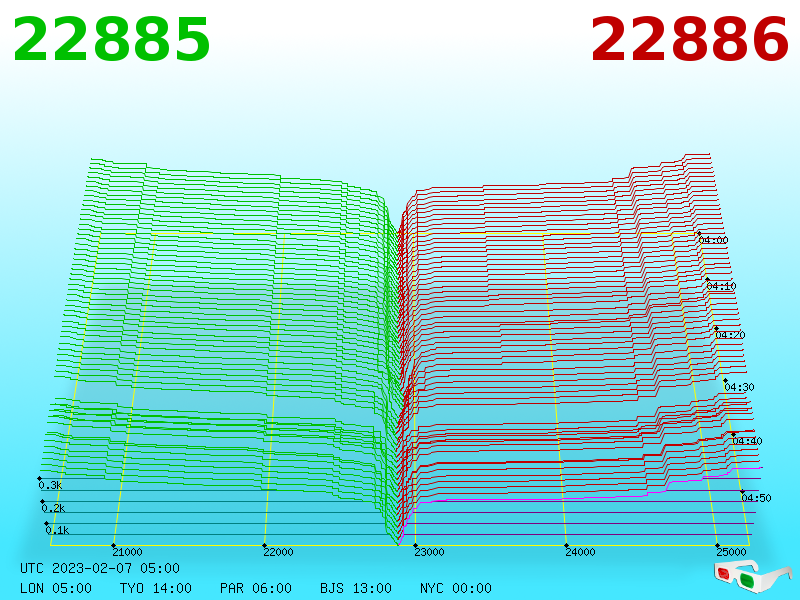Click the 04:50 time marker
The width and height of the screenshot is (800, 600).
757,498
